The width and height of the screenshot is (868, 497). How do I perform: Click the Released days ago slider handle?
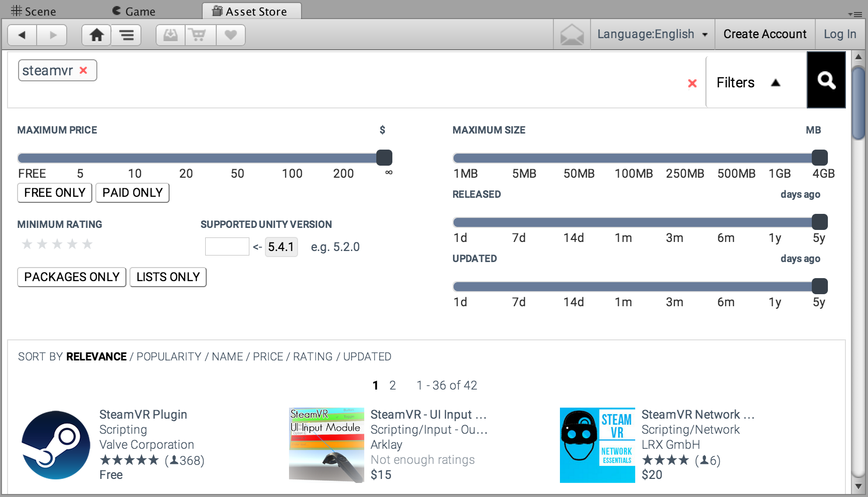820,222
